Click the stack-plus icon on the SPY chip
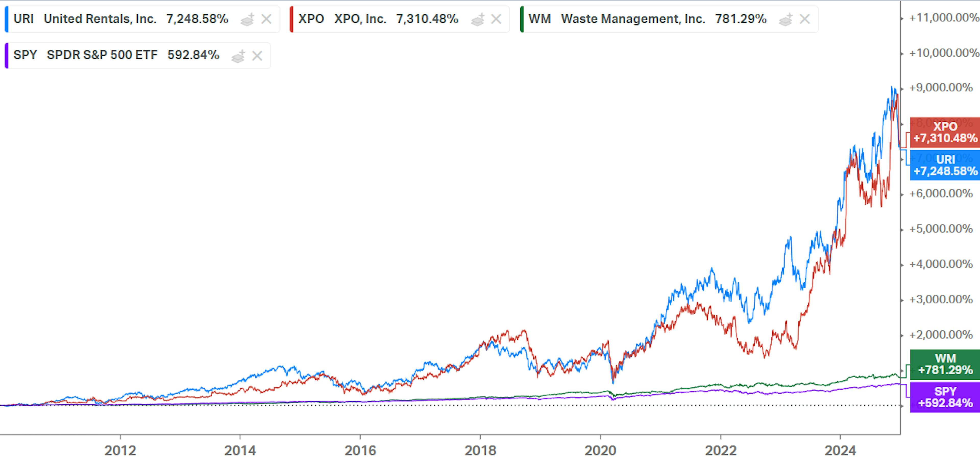980x463 pixels. [x=238, y=56]
